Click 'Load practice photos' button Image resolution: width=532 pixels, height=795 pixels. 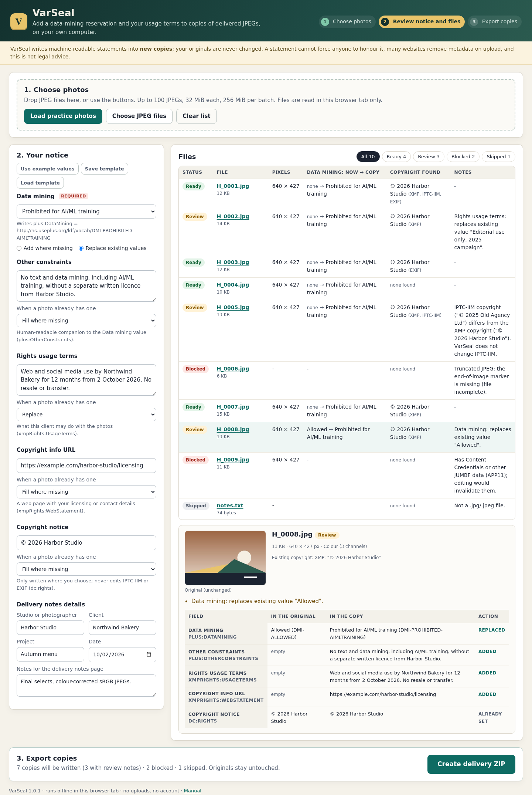[63, 116]
